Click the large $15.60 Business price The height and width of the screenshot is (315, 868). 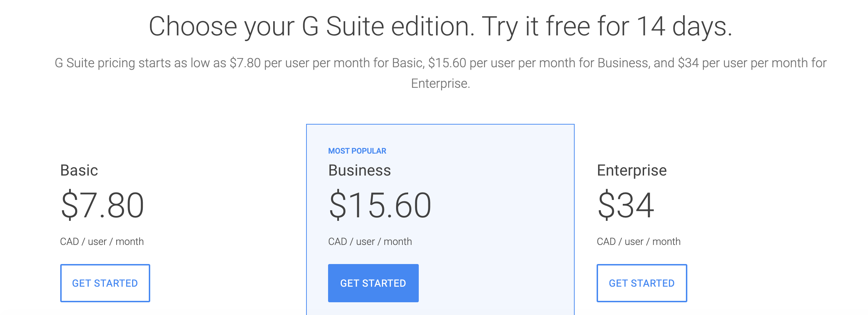point(380,205)
